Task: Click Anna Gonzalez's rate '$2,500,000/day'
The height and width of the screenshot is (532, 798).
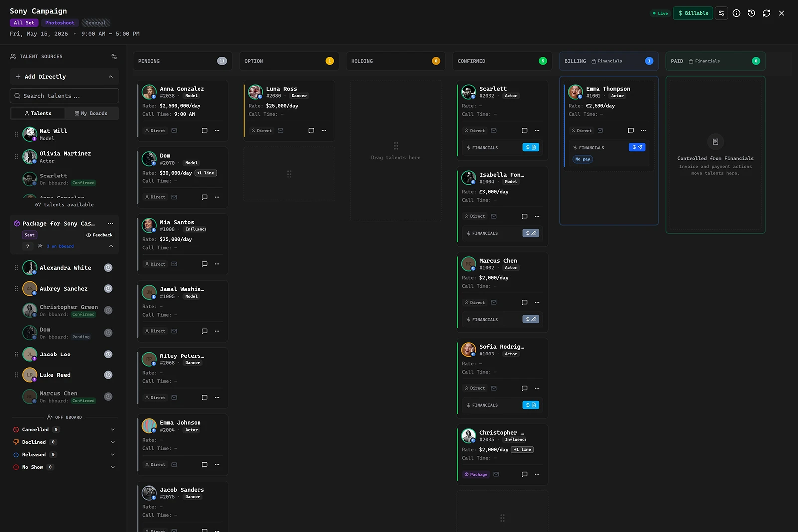Action: [180, 106]
